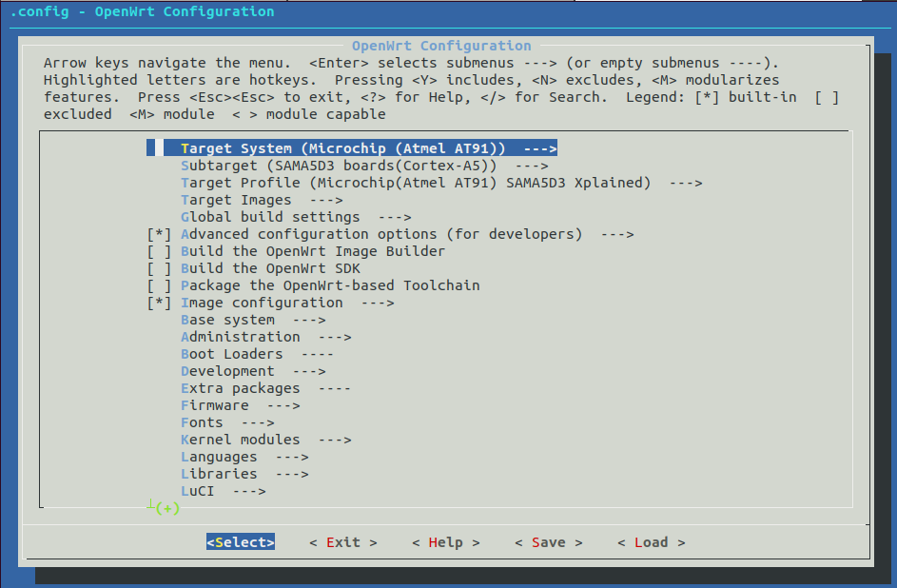
Task: Open the Kernel modules submenu
Action: pyautogui.click(x=266, y=441)
